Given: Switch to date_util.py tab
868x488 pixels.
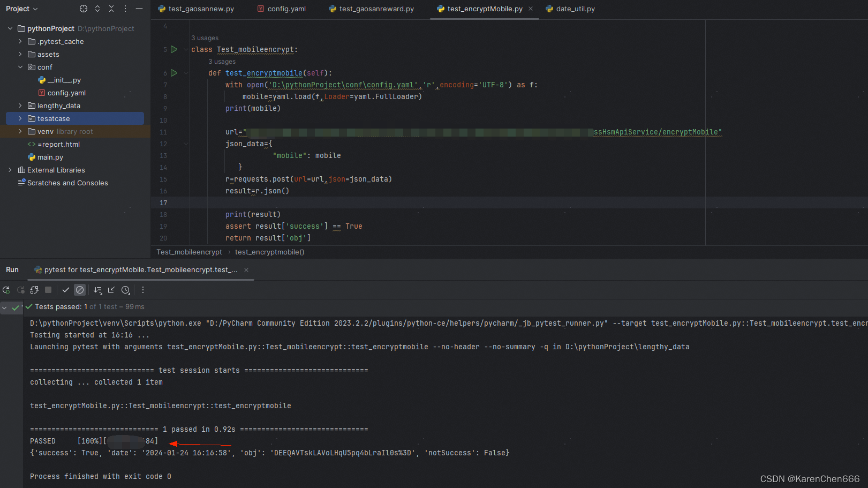Looking at the screenshot, I should pyautogui.click(x=570, y=9).
